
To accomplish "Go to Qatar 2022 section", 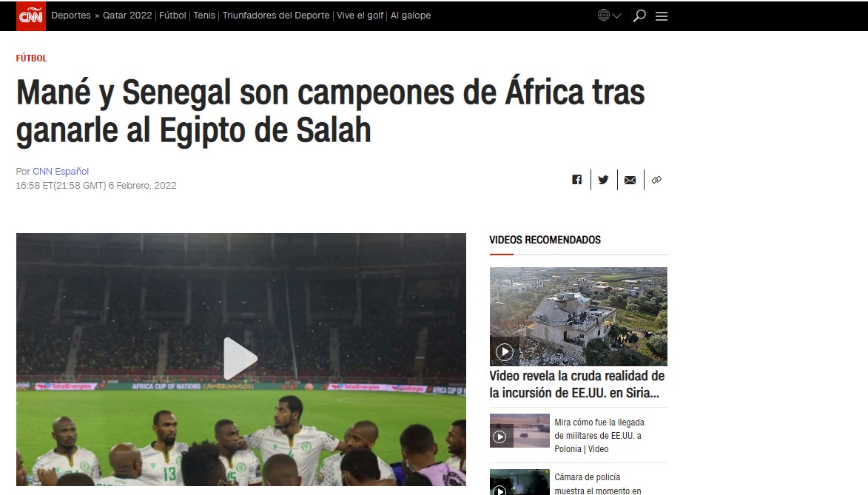I will [x=127, y=16].
